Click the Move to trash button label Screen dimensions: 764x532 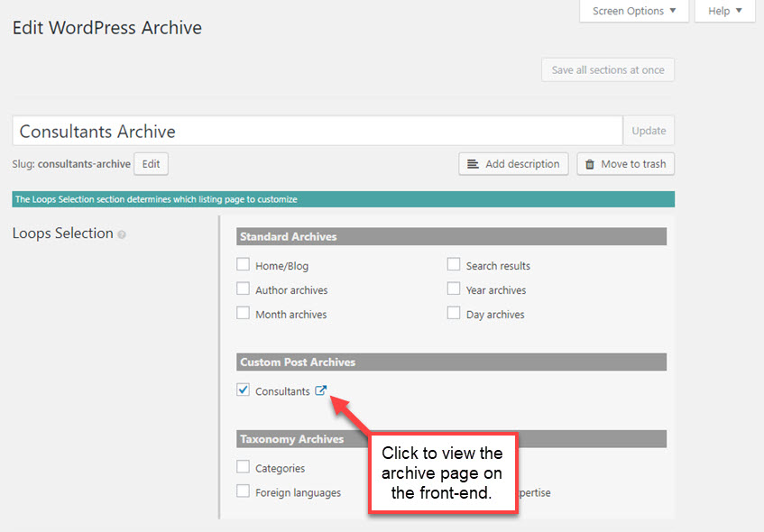(633, 164)
